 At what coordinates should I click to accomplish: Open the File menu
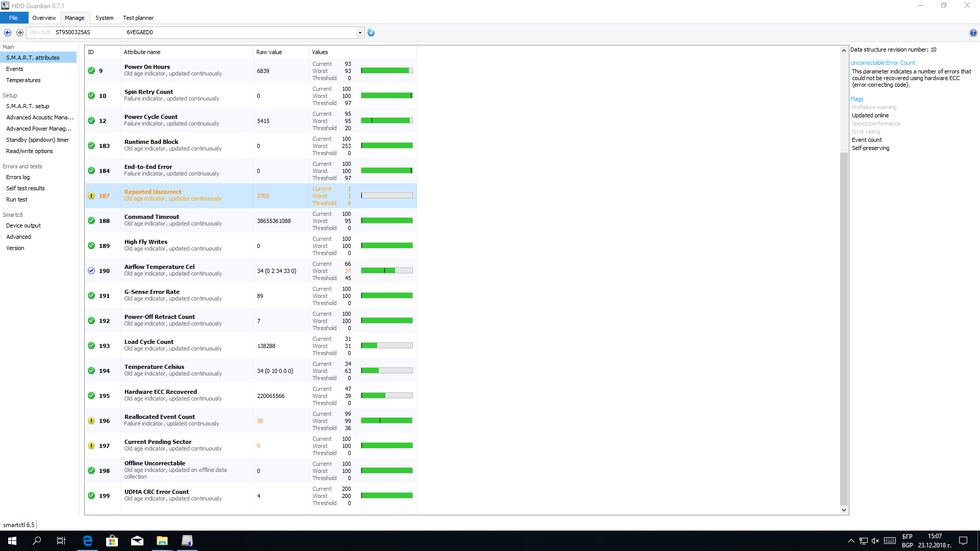[x=14, y=18]
